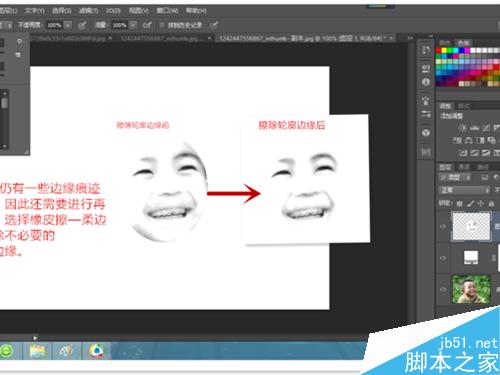Open the gear icon in the floating panel
The height and width of the screenshot is (375, 500).
tap(19, 41)
